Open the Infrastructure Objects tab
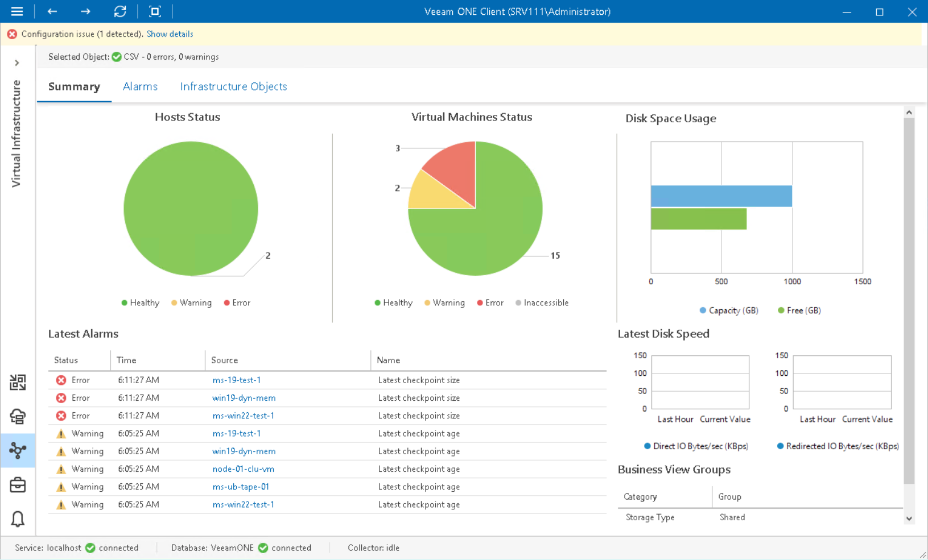The width and height of the screenshot is (928, 560). pyautogui.click(x=233, y=86)
